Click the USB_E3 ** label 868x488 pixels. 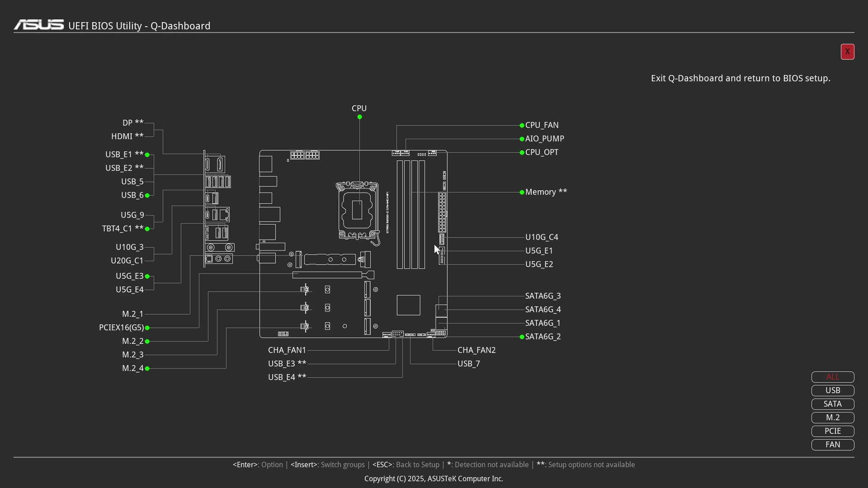[287, 364]
